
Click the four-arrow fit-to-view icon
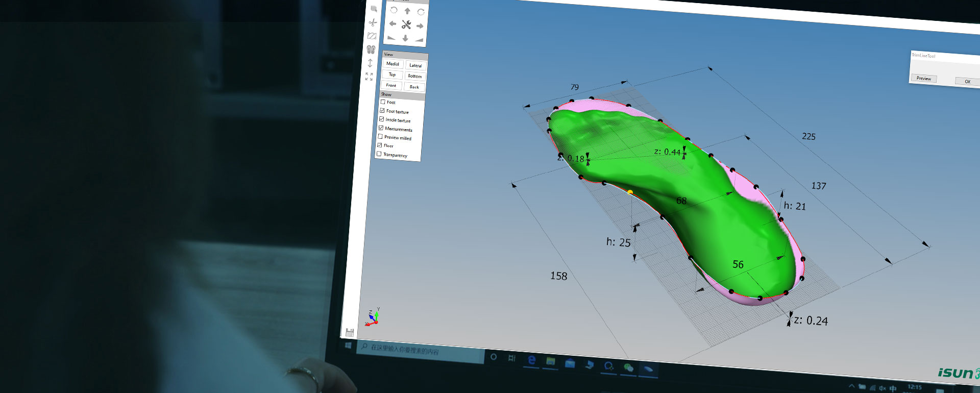[x=369, y=77]
